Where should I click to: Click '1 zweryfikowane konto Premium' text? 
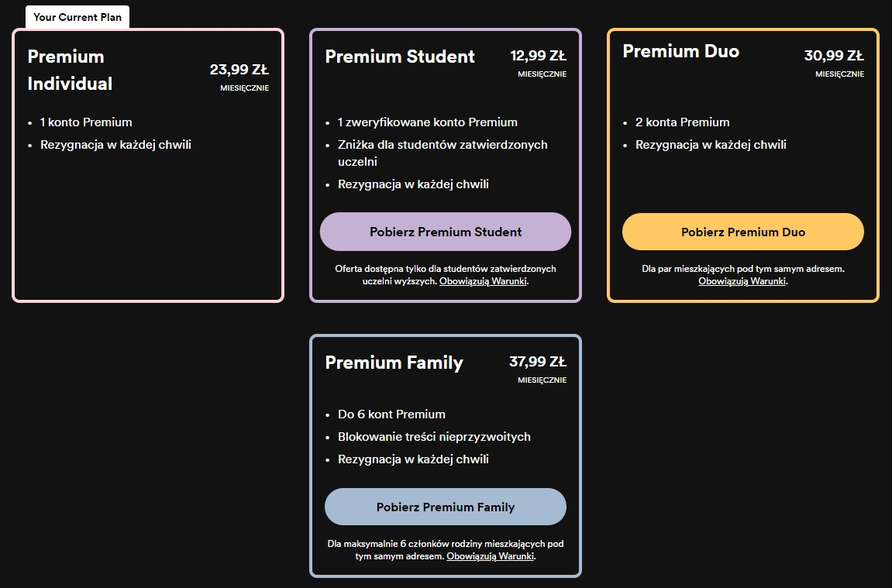point(427,122)
